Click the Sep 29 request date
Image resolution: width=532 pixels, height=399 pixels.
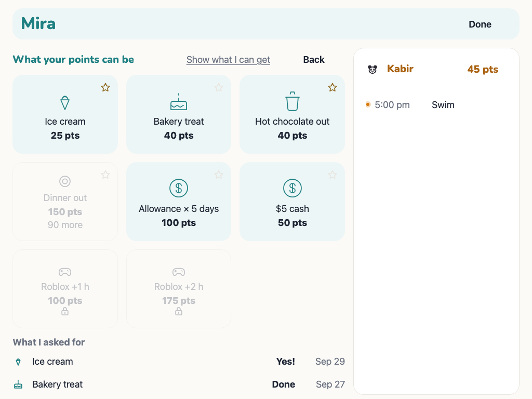tap(330, 362)
